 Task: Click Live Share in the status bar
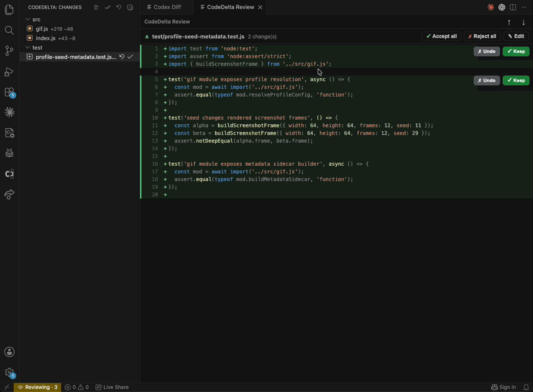(x=112, y=387)
